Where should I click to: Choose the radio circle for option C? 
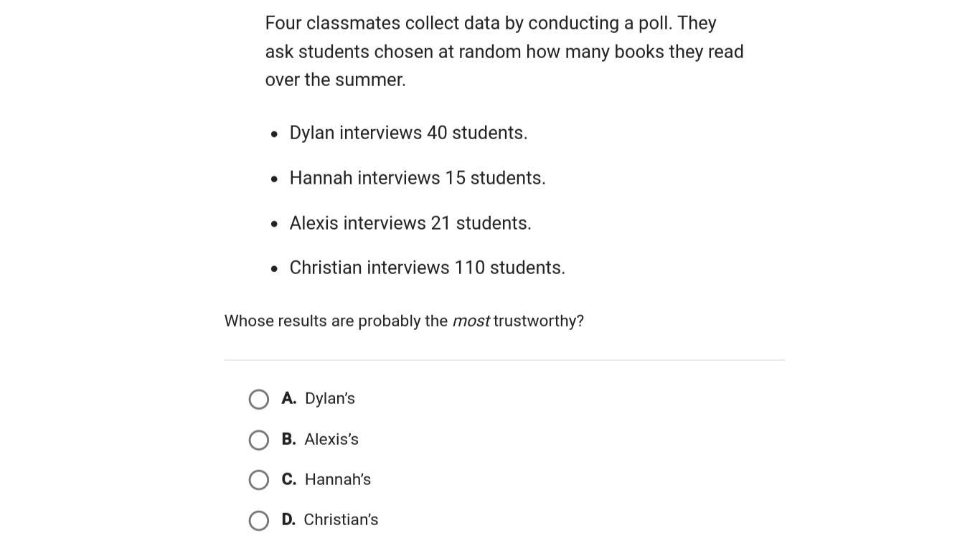(x=259, y=480)
